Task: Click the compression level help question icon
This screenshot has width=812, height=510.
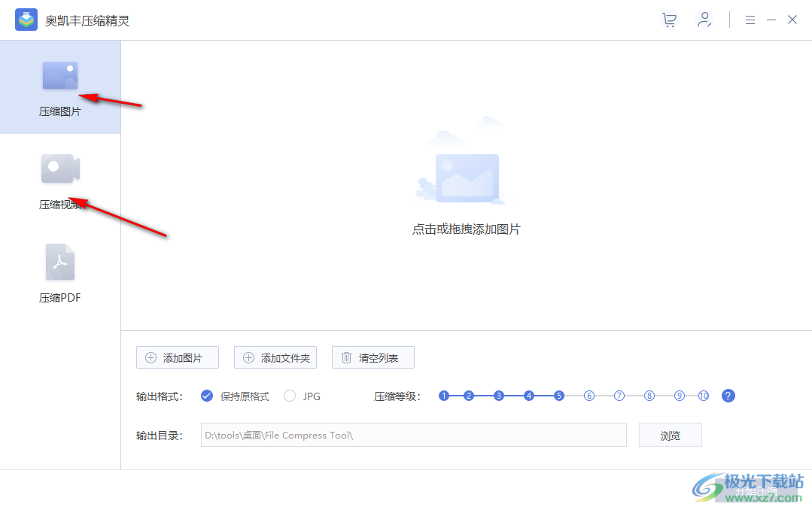Action: tap(728, 396)
